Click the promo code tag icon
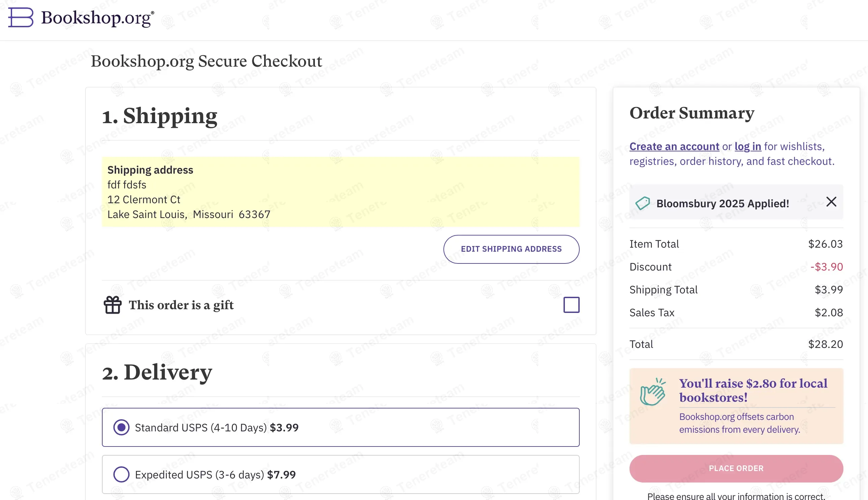Viewport: 868px width, 500px height. pos(642,203)
